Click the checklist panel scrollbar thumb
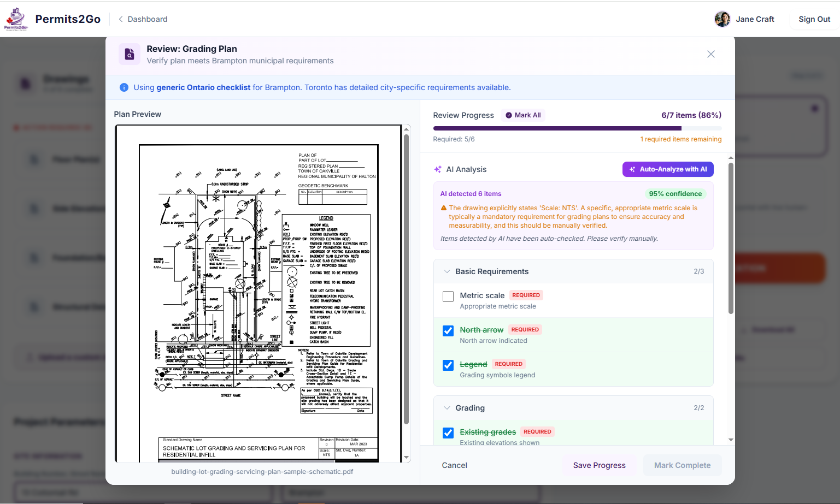Viewport: 840px width, 504px height. 731,238
